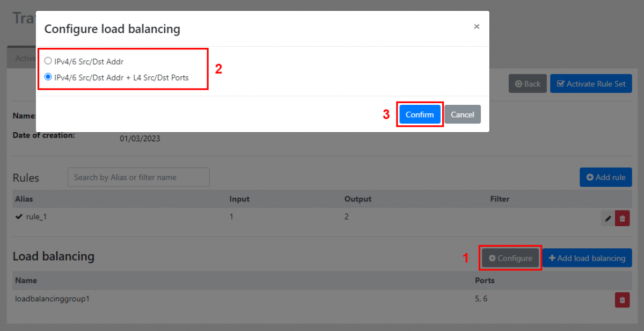Edit rule_1 with pencil icon

608,218
